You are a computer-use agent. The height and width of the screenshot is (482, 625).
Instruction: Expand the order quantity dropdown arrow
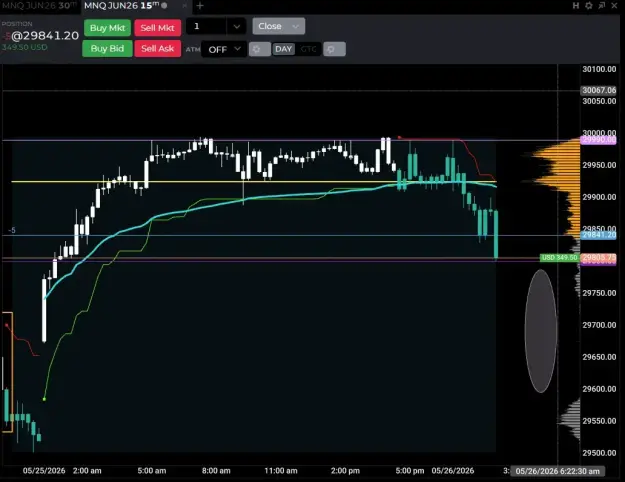point(236,27)
